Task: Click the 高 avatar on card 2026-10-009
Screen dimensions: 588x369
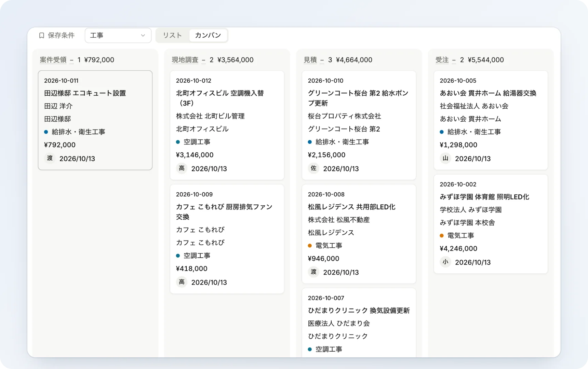Action: pyautogui.click(x=182, y=282)
